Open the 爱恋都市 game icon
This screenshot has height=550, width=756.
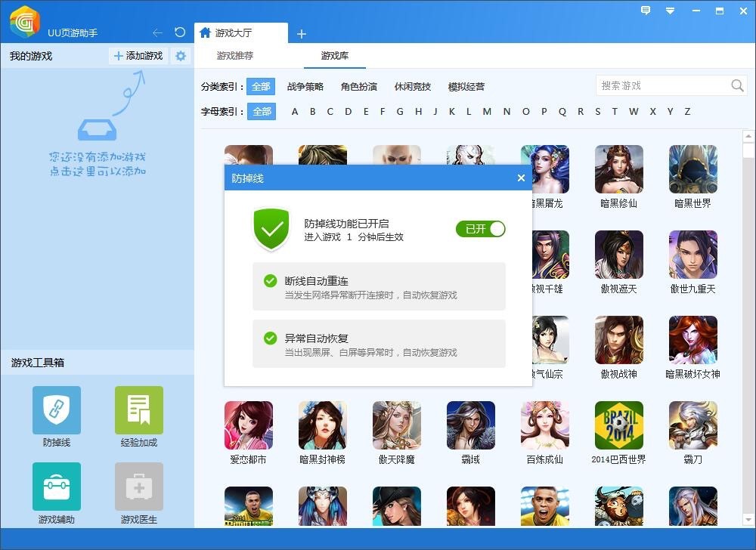[248, 425]
